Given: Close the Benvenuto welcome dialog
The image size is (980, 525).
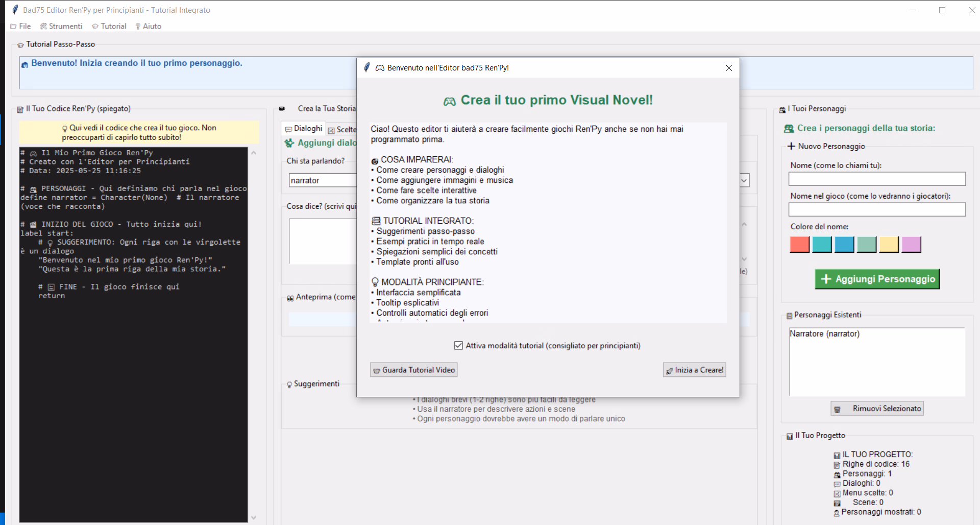Looking at the screenshot, I should click(729, 68).
